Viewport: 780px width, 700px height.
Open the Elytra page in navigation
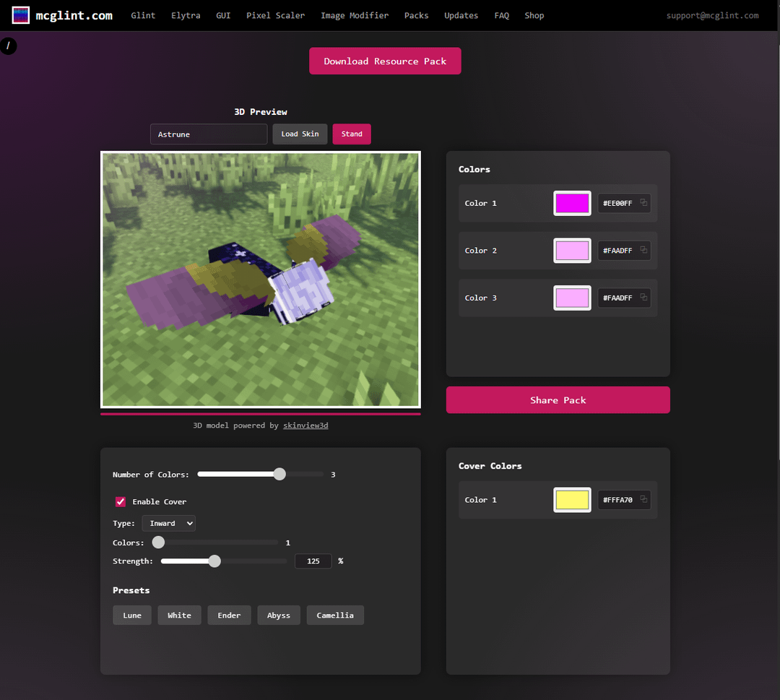click(186, 15)
